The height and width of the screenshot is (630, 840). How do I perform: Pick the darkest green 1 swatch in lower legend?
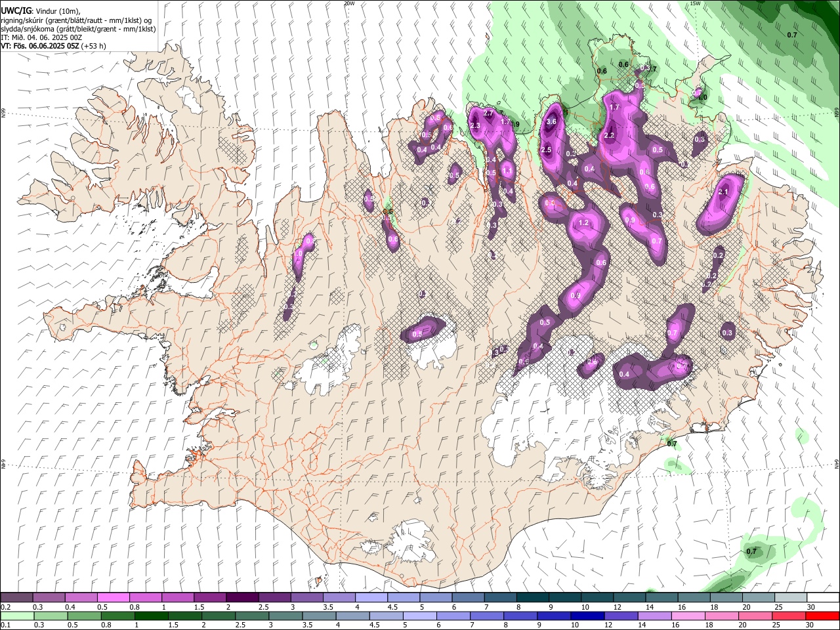coord(151,616)
